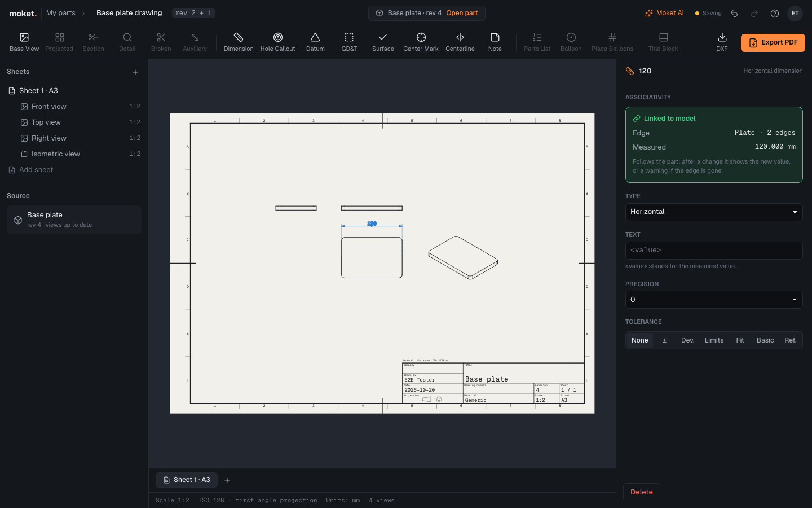Activate the GD&T tool
The width and height of the screenshot is (812, 508).
pos(349,42)
